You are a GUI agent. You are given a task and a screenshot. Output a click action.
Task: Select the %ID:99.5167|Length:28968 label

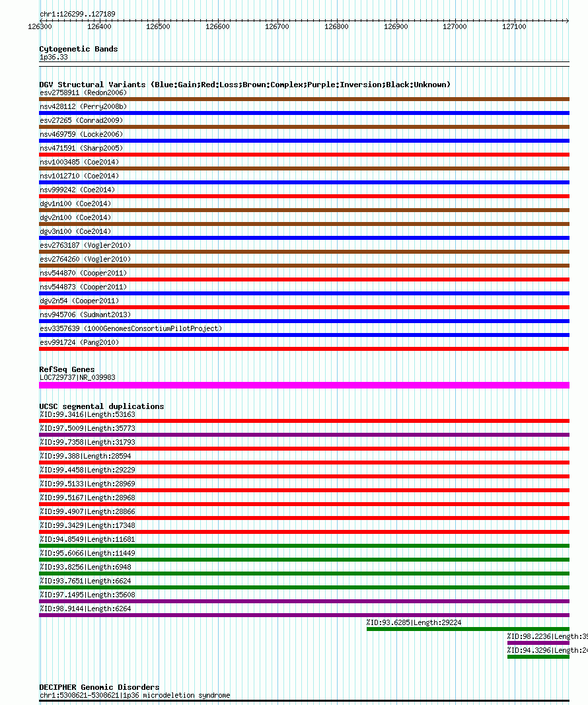coord(87,498)
